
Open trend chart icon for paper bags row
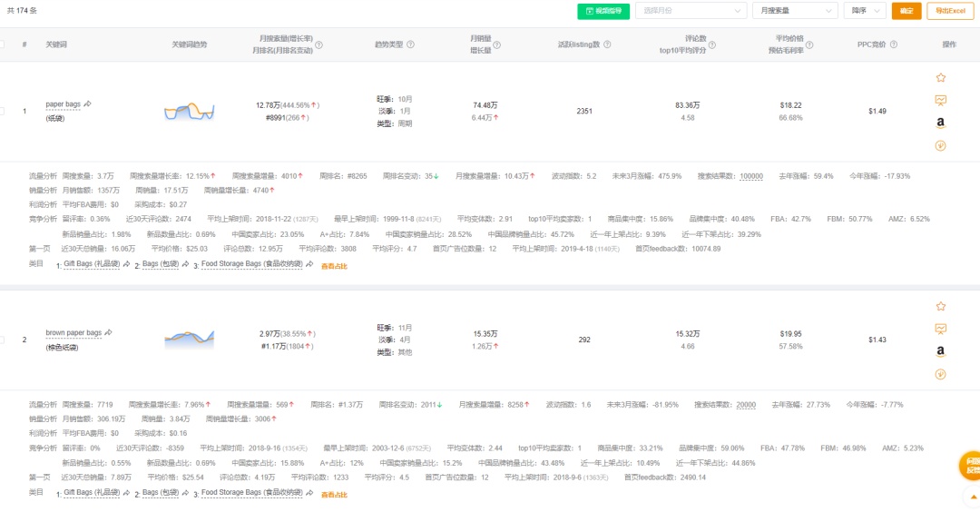coord(941,100)
